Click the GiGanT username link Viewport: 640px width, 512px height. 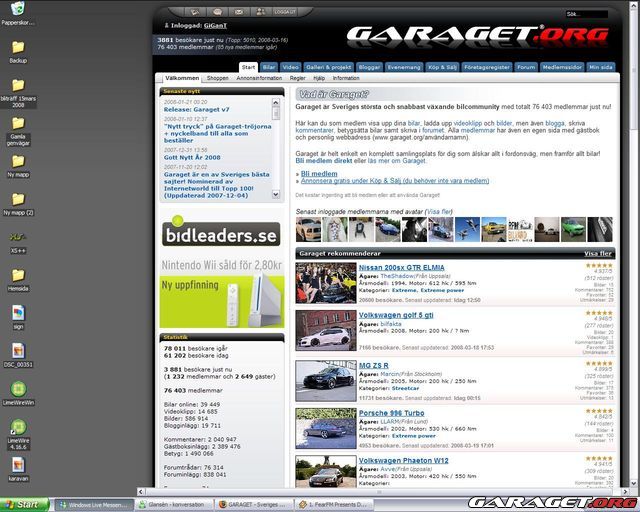coord(215,26)
